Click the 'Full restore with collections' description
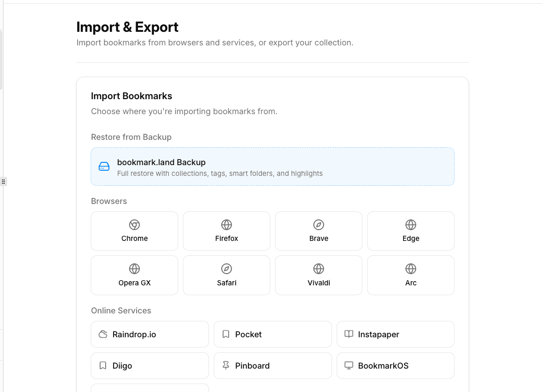 coord(220,174)
